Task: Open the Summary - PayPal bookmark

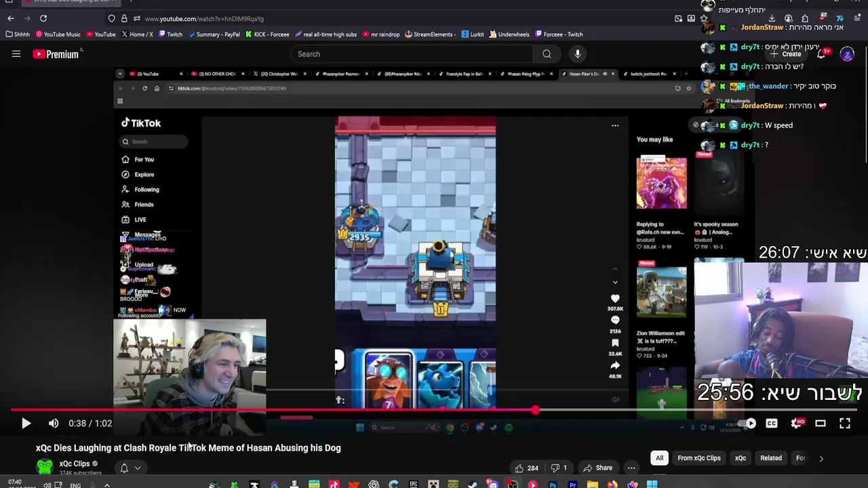Action: click(214, 35)
